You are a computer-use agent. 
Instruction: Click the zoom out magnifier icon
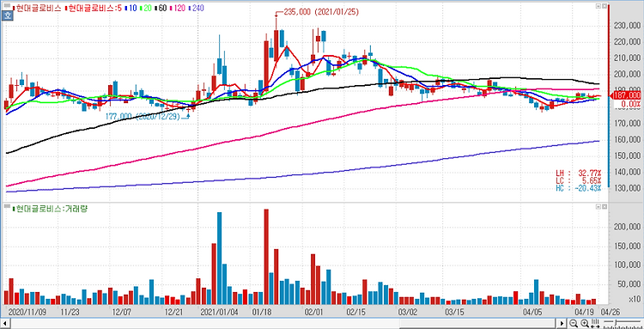(574, 323)
